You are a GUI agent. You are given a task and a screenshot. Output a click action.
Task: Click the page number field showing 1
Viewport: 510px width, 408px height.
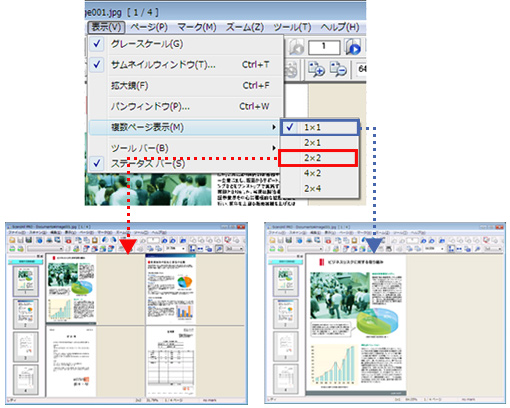(324, 47)
